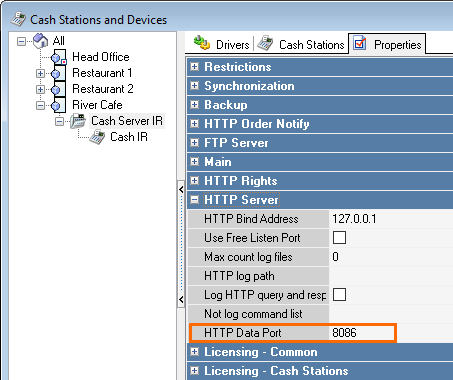Screen dimensions: 453x380
Task: Expand the Restrictions property group
Action: [x=194, y=67]
